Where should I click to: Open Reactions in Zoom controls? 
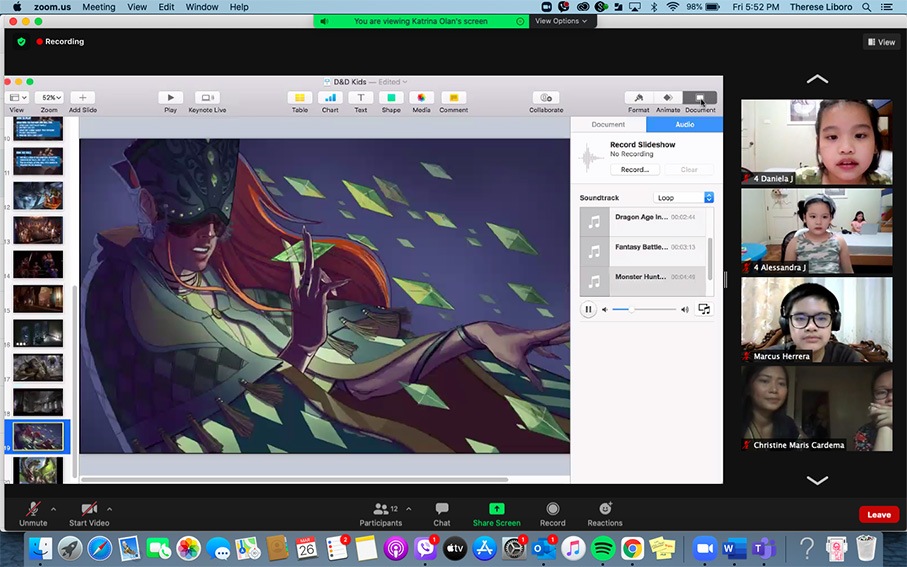605,509
